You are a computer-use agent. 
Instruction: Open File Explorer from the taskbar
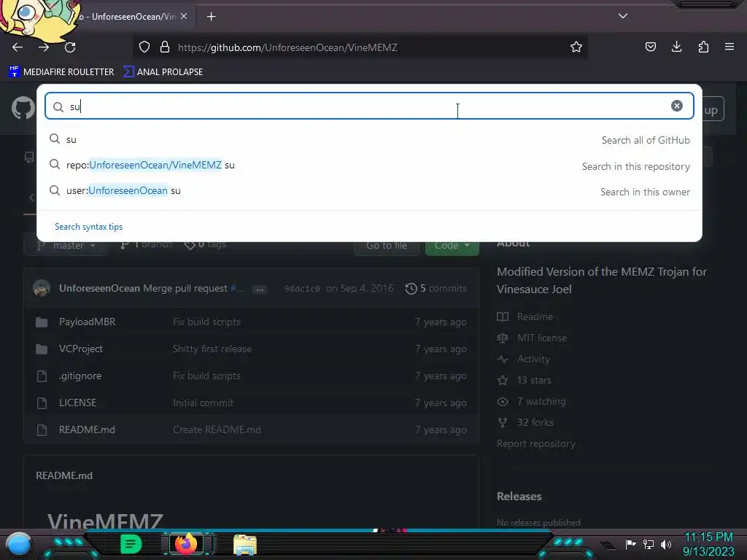[245, 545]
